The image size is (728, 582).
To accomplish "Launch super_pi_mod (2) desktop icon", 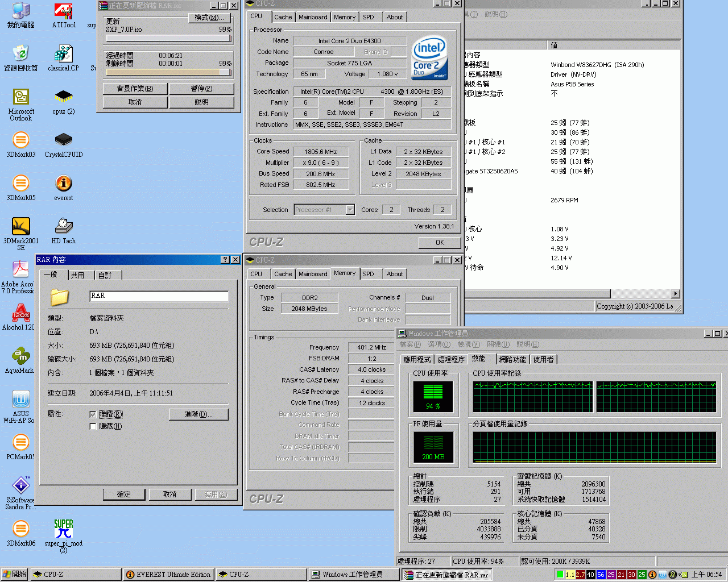I will [x=63, y=537].
